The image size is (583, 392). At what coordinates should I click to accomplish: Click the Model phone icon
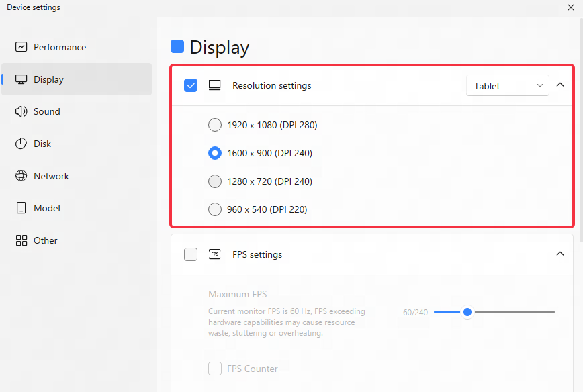[x=21, y=208]
